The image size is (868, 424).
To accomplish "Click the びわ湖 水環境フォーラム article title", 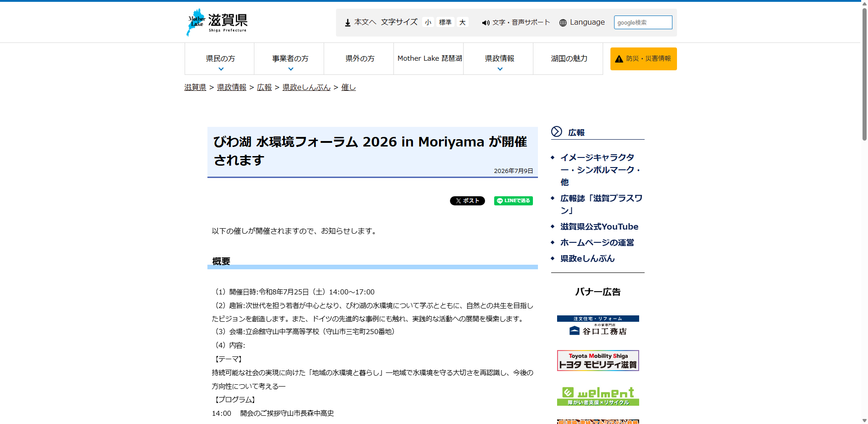I will click(x=370, y=151).
